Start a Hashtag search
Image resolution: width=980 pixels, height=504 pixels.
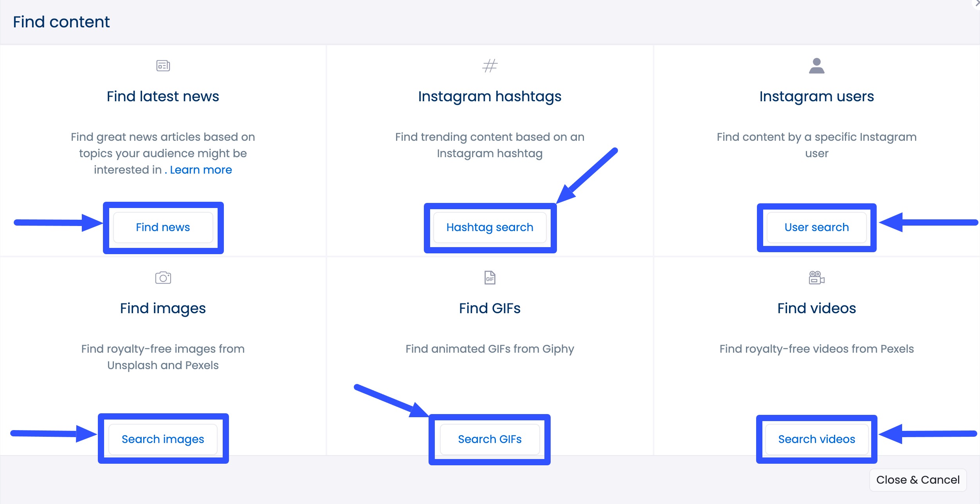tap(490, 227)
